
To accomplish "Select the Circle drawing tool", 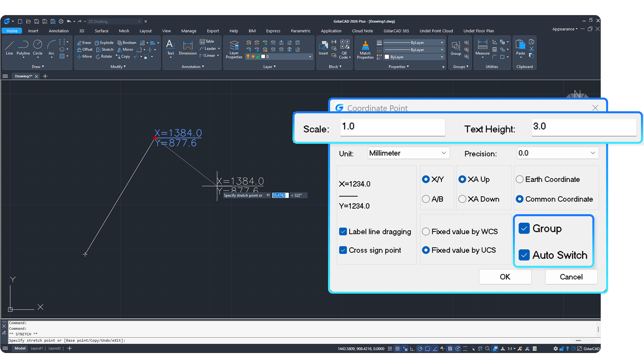I will pos(38,48).
